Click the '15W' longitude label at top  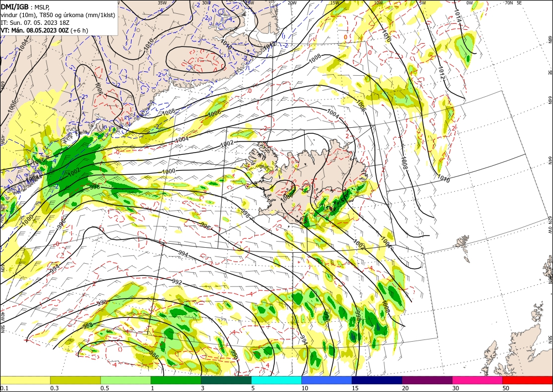click(x=335, y=3)
